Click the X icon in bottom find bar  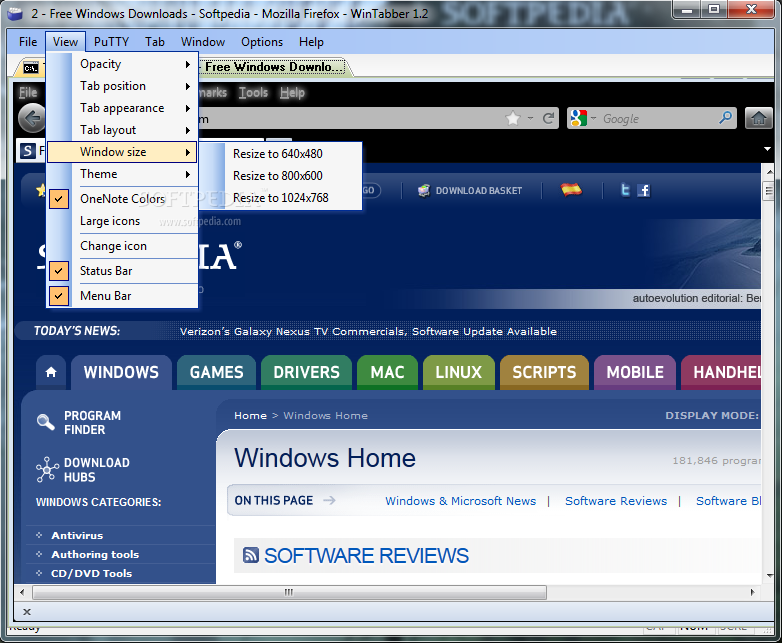tap(27, 612)
